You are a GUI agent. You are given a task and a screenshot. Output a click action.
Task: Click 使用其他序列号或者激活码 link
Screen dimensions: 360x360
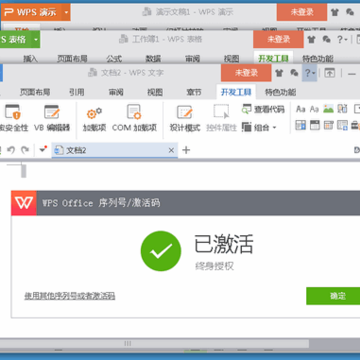[x=70, y=296]
